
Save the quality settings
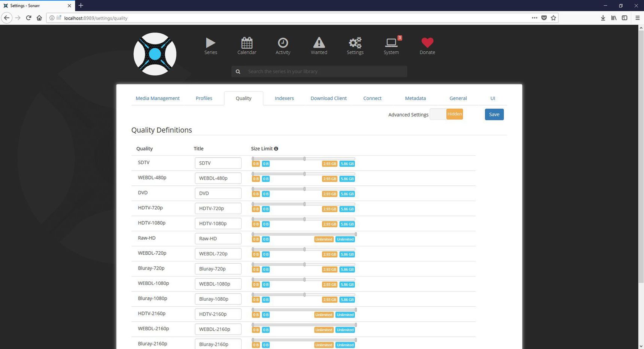(494, 115)
